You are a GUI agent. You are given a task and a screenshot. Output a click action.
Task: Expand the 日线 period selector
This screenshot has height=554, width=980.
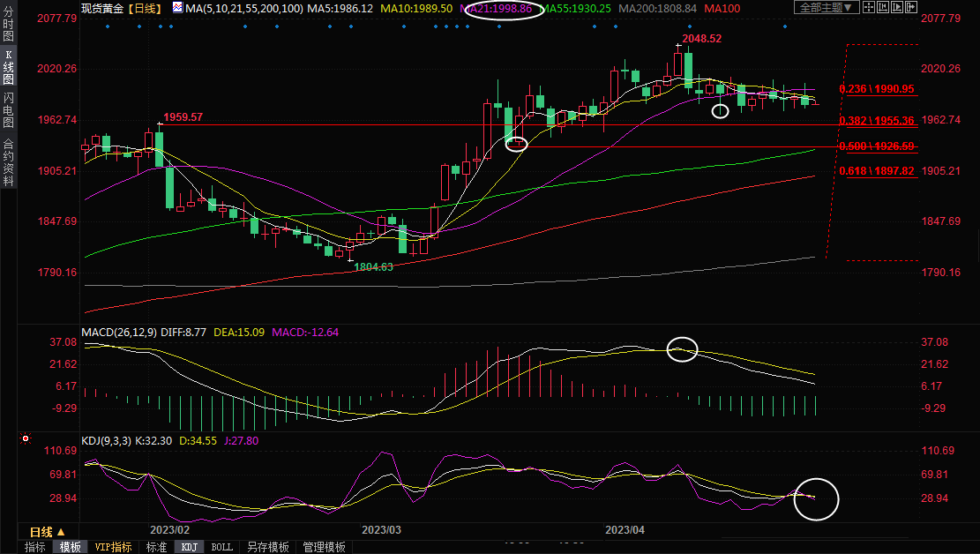click(x=47, y=532)
